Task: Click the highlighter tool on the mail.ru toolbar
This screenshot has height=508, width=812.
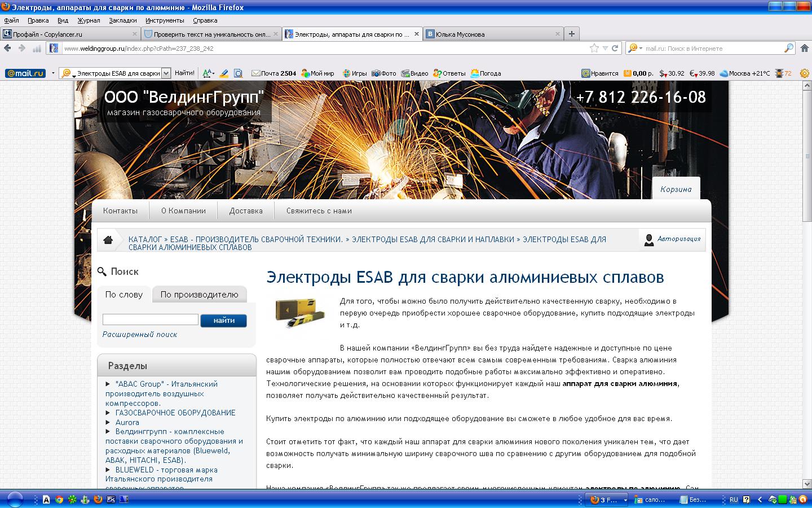Action: pos(224,73)
